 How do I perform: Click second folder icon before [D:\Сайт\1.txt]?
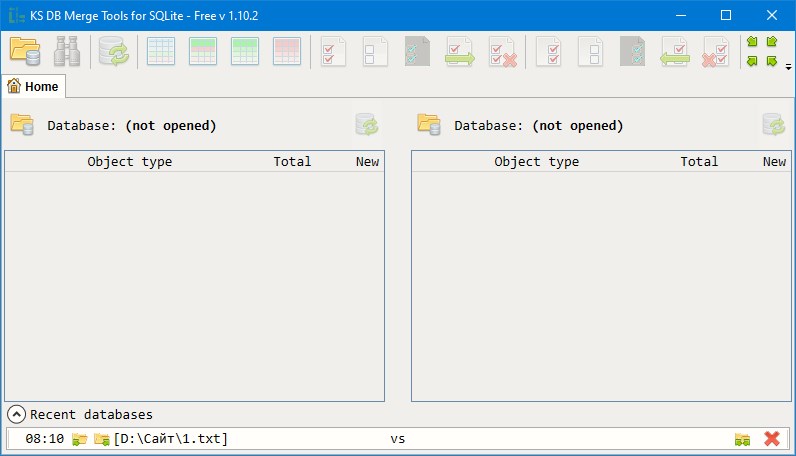point(102,439)
